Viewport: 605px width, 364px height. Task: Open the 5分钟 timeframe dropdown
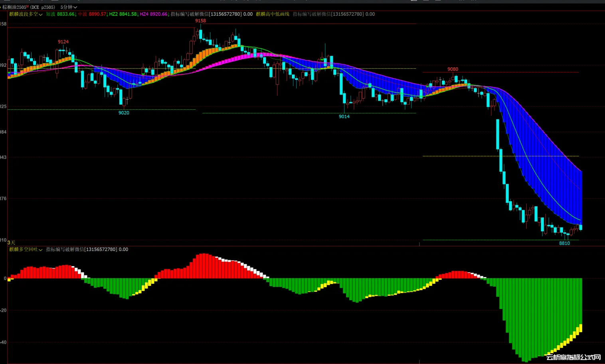pyautogui.click(x=69, y=7)
